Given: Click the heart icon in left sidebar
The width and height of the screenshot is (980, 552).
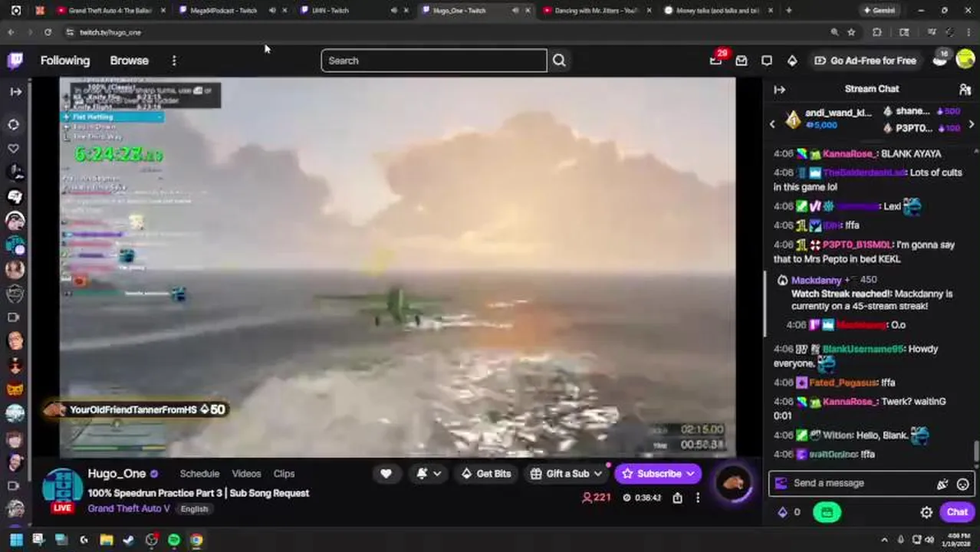Looking at the screenshot, I should 14,148.
